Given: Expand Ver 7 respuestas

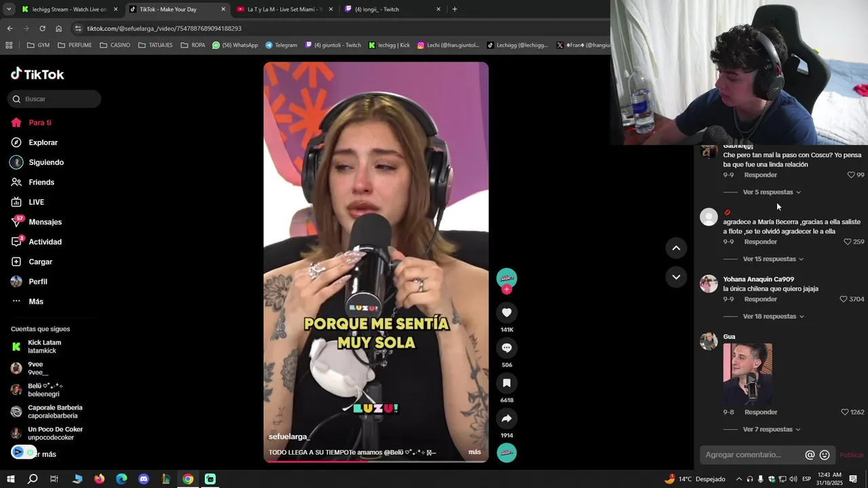Looking at the screenshot, I should (x=772, y=430).
